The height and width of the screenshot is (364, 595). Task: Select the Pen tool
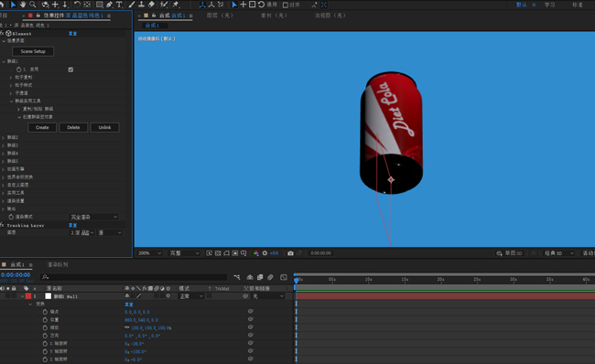tap(109, 5)
